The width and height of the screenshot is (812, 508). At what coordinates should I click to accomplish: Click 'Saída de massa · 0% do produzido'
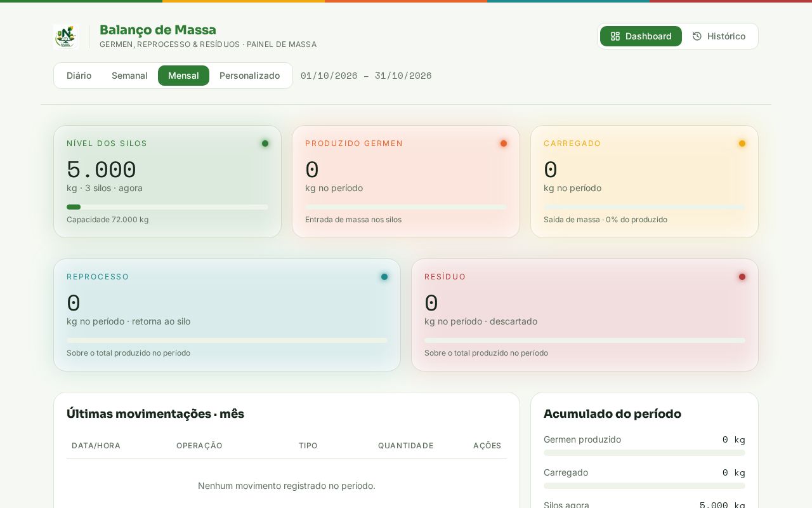(605, 220)
